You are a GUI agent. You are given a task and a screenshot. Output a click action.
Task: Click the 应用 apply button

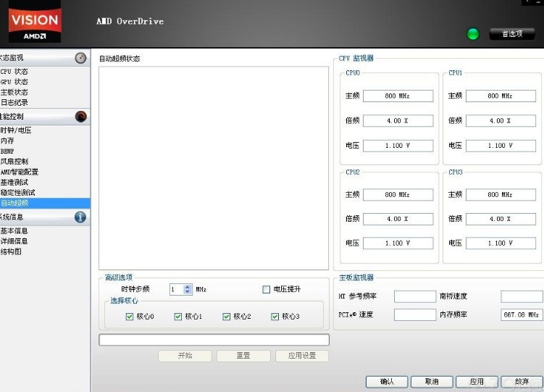pos(477,382)
